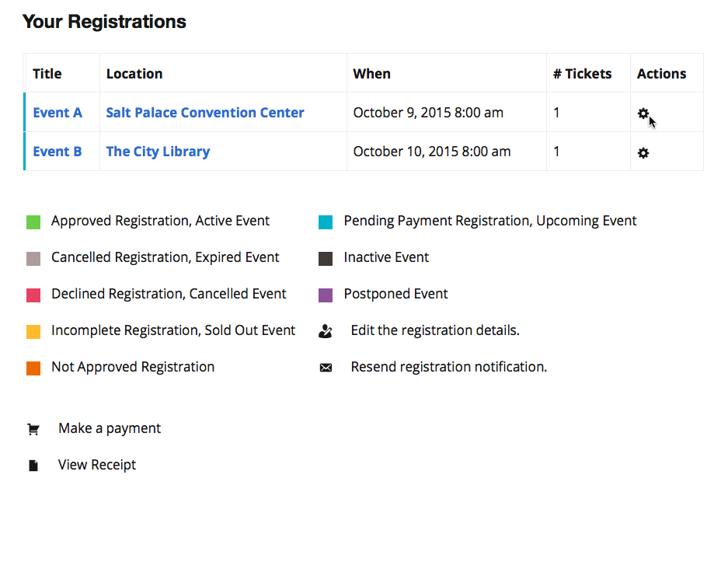Select the teal Pending Payment swatch

(326, 222)
